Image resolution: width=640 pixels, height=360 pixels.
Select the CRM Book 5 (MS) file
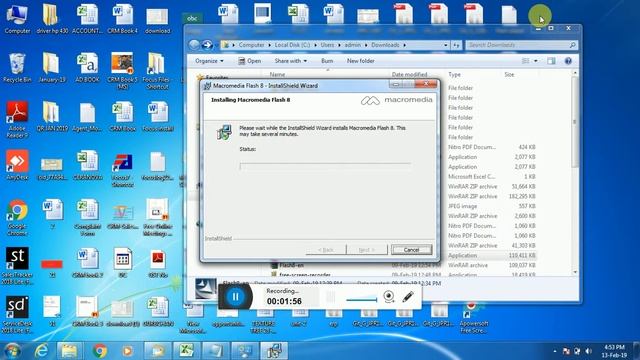click(x=122, y=71)
